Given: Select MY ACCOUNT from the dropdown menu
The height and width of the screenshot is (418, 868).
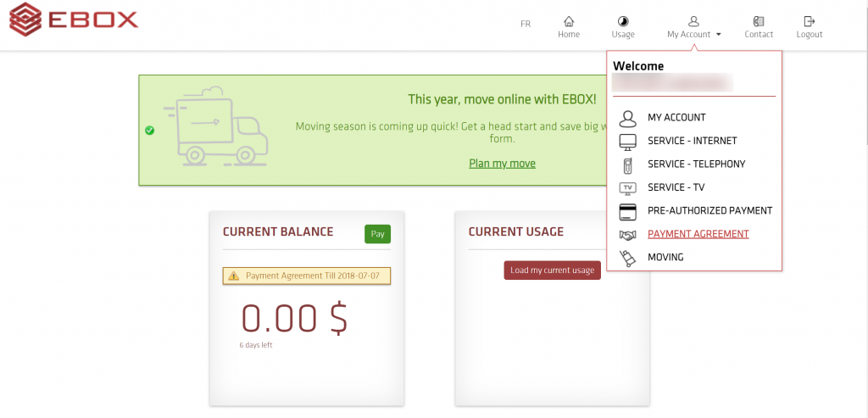Looking at the screenshot, I should tap(676, 118).
